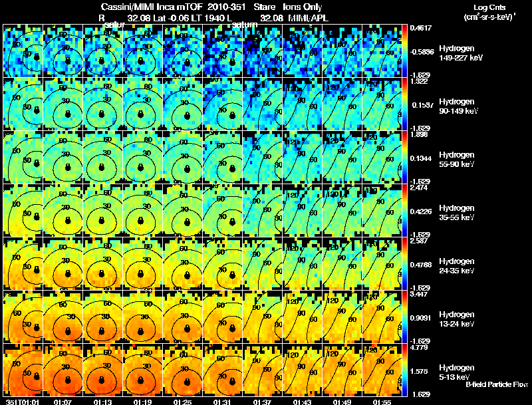Open the 149-227 keV image panel at 01:31
Screen dimensions: 532x405
(x=223, y=51)
